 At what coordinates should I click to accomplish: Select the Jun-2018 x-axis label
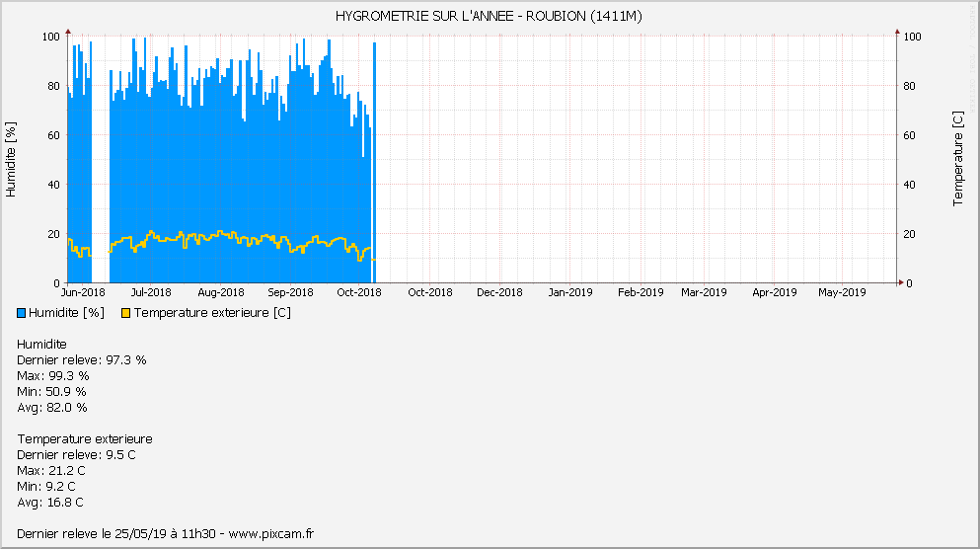83,292
